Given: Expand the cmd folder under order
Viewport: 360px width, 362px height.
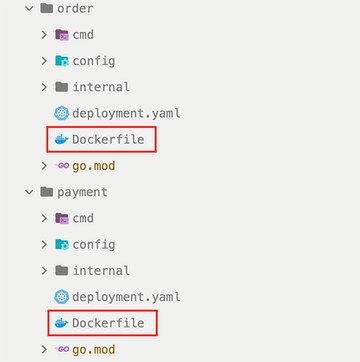Looking at the screenshot, I should coord(44,35).
